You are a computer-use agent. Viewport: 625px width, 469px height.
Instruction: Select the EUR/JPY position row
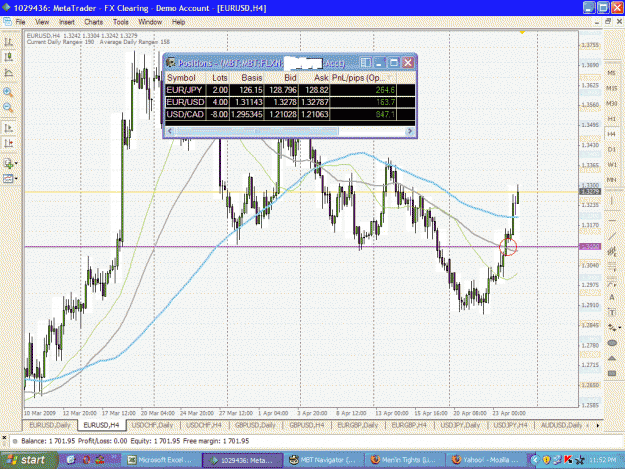tap(290, 90)
